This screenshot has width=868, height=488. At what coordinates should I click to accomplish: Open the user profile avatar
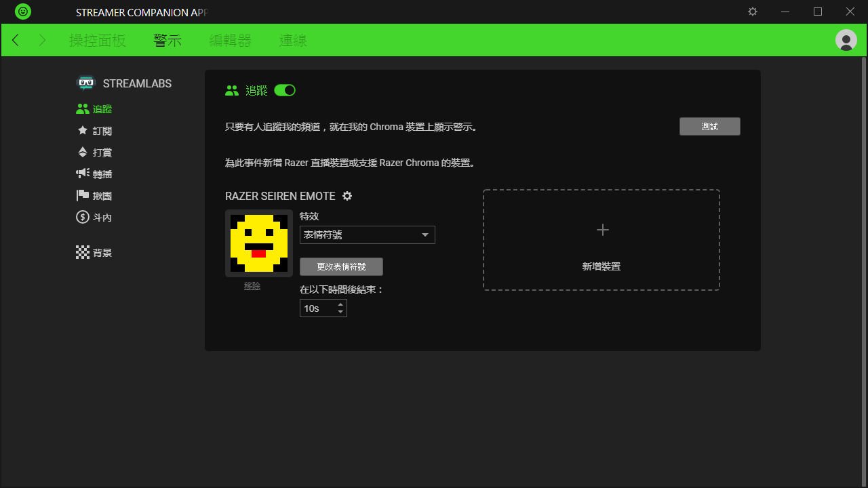pyautogui.click(x=846, y=40)
